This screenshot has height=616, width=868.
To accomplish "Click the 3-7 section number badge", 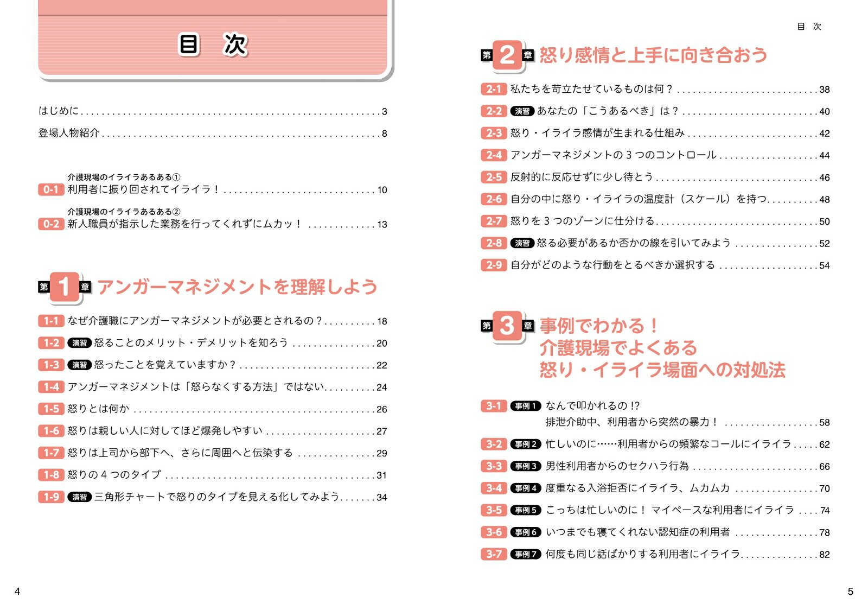I will tap(494, 554).
